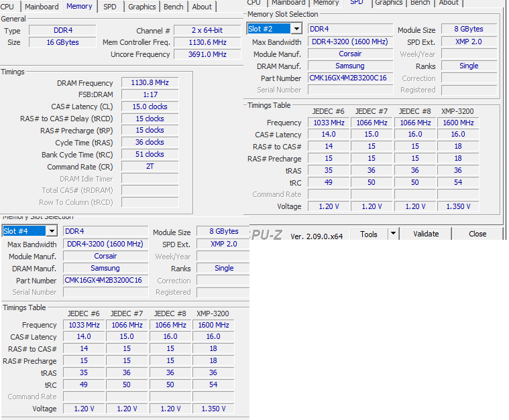The width and height of the screenshot is (509, 420).
Task: Click Slot #4 SPD Ext. XMP 2.0 field
Action: [223, 244]
